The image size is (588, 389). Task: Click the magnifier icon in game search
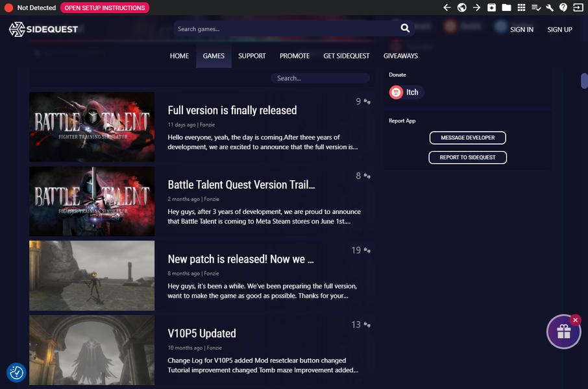point(405,29)
